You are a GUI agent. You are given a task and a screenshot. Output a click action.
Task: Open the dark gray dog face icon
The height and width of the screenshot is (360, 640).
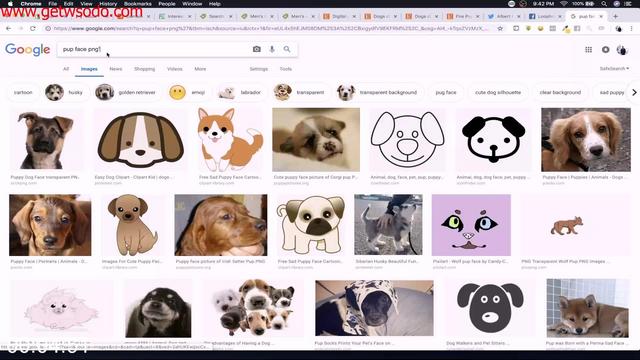pyautogui.click(x=490, y=308)
